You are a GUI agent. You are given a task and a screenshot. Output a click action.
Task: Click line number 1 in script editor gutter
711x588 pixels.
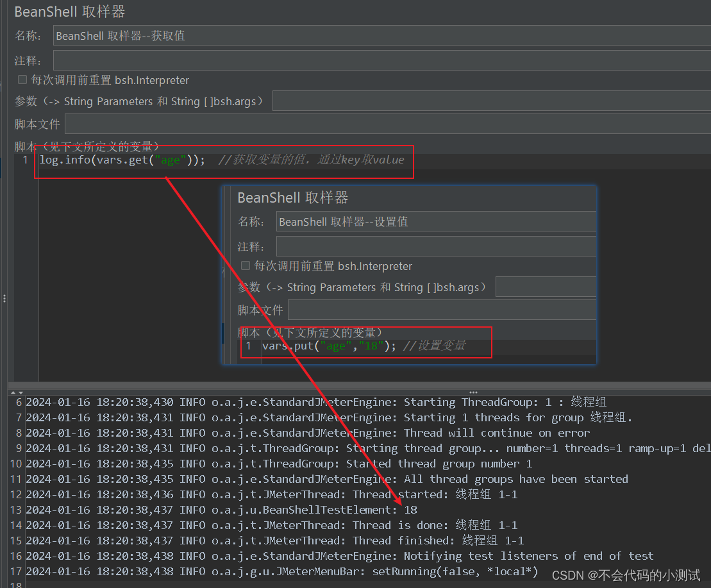click(25, 160)
